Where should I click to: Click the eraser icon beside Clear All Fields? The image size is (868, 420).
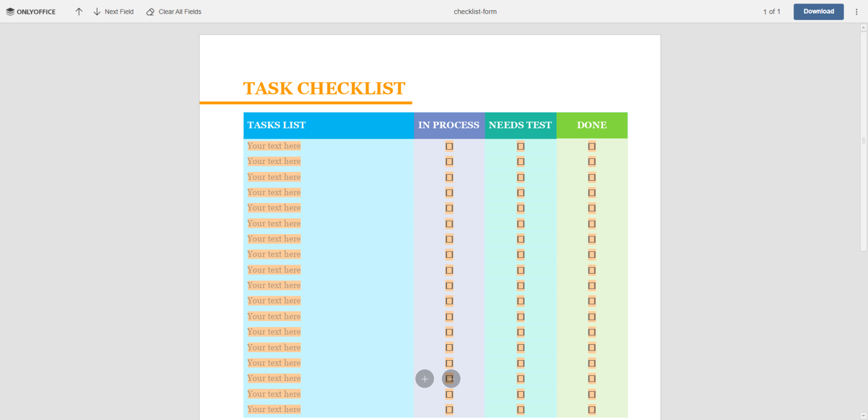pos(150,11)
